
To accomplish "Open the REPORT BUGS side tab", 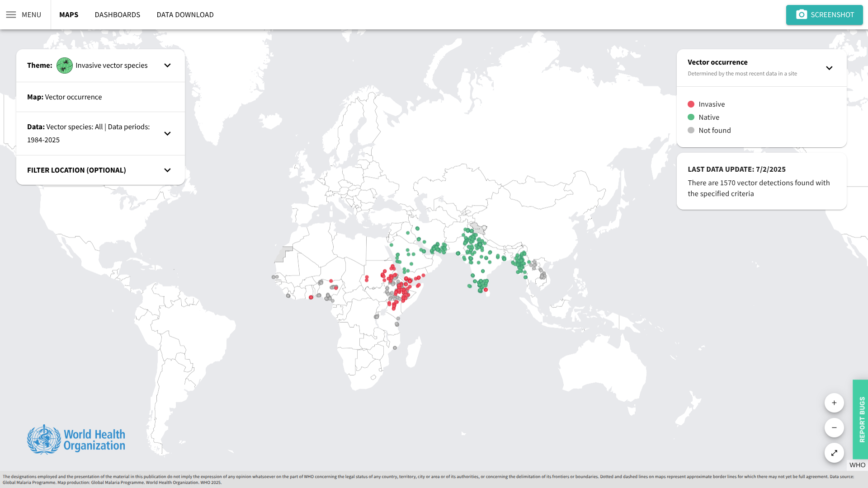I will click(862, 419).
